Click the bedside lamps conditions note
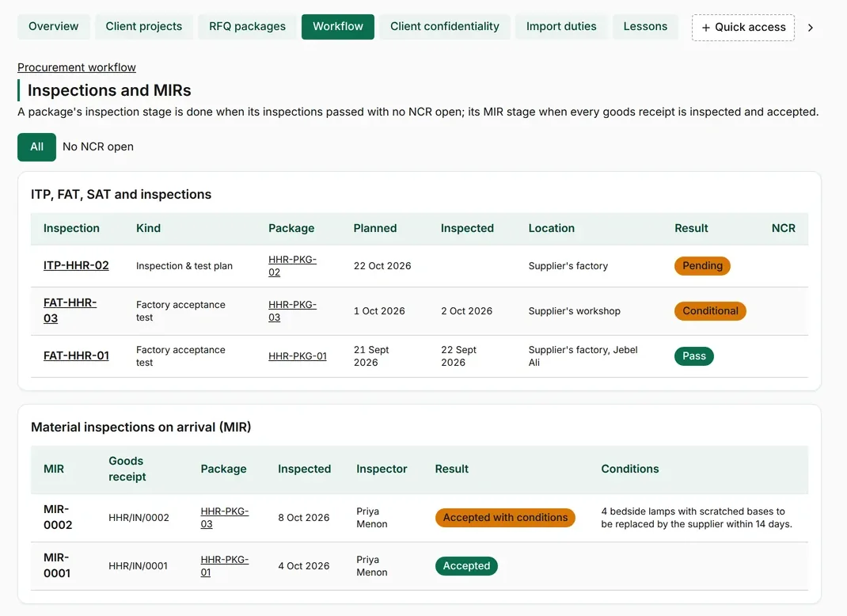Screen dimensions: 847x616 697,518
